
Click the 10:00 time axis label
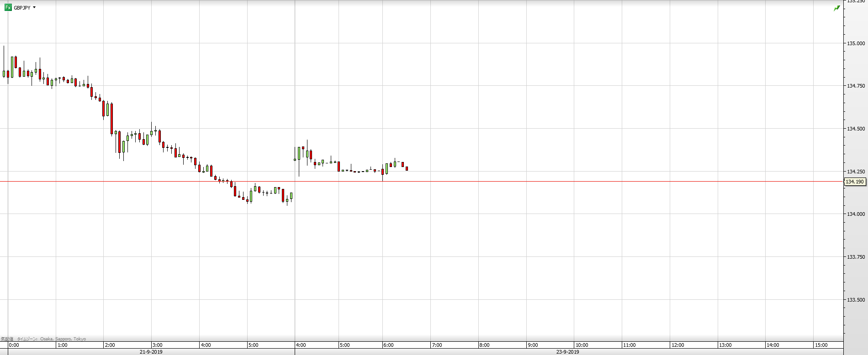pos(582,345)
